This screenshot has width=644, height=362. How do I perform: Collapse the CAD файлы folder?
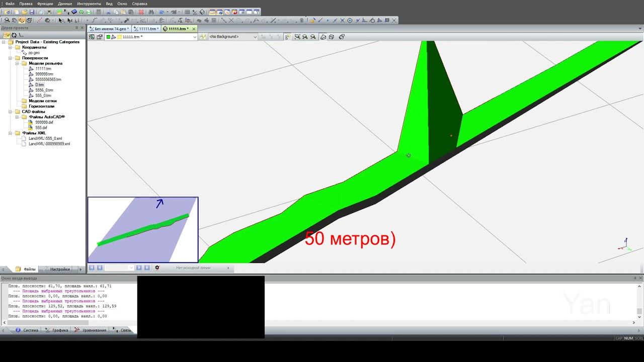pos(11,112)
